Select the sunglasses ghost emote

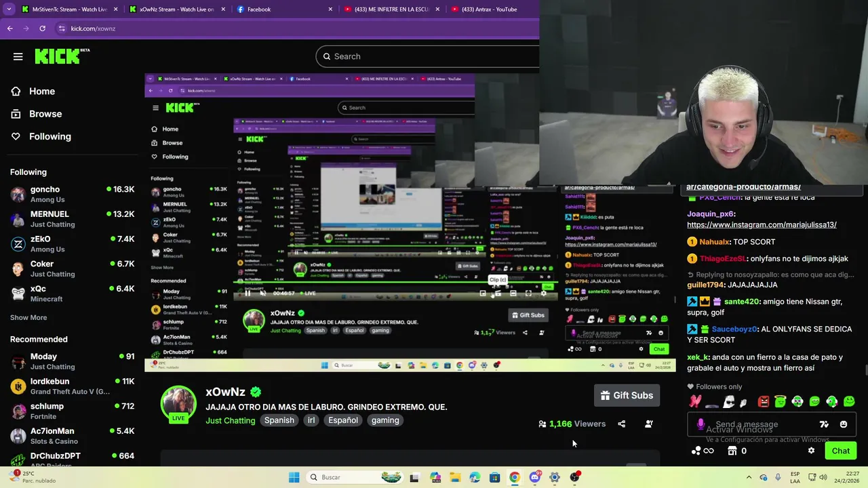728,401
